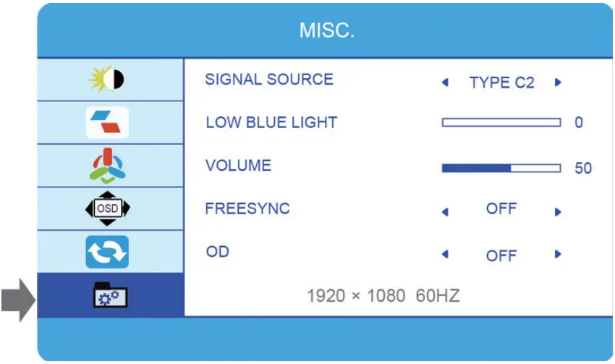
Task: Toggle FREESYNC with its right arrow
Action: [558, 212]
